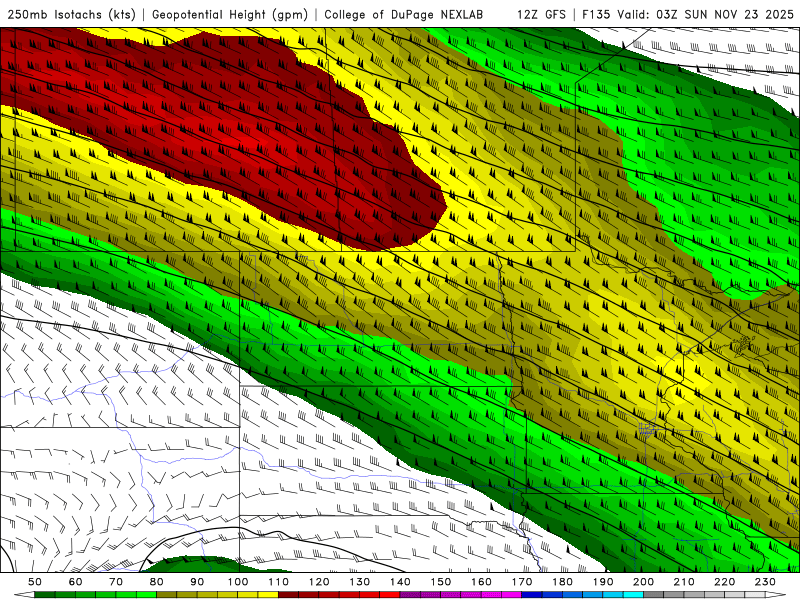This screenshot has width=800, height=600.
Task: Select the cyan swatch left of 200
Action: 634,595
